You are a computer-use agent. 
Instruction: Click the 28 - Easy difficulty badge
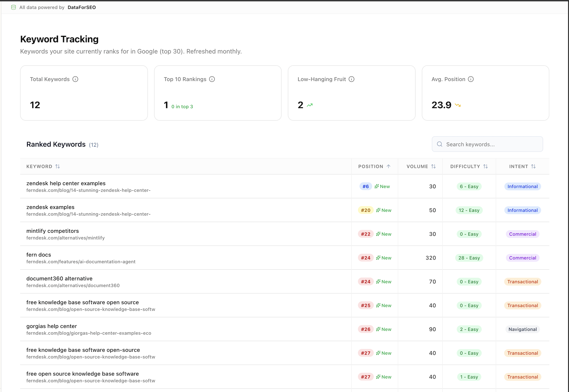tap(469, 258)
